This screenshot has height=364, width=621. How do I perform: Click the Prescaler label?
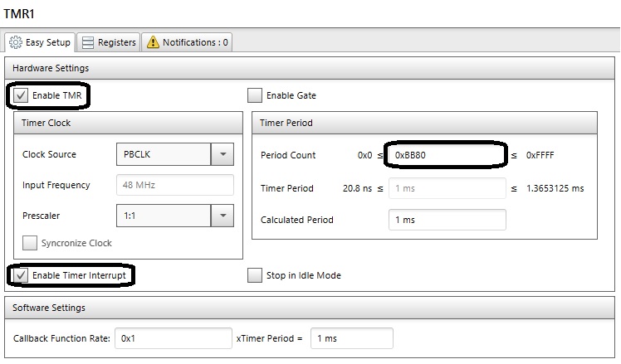41,216
